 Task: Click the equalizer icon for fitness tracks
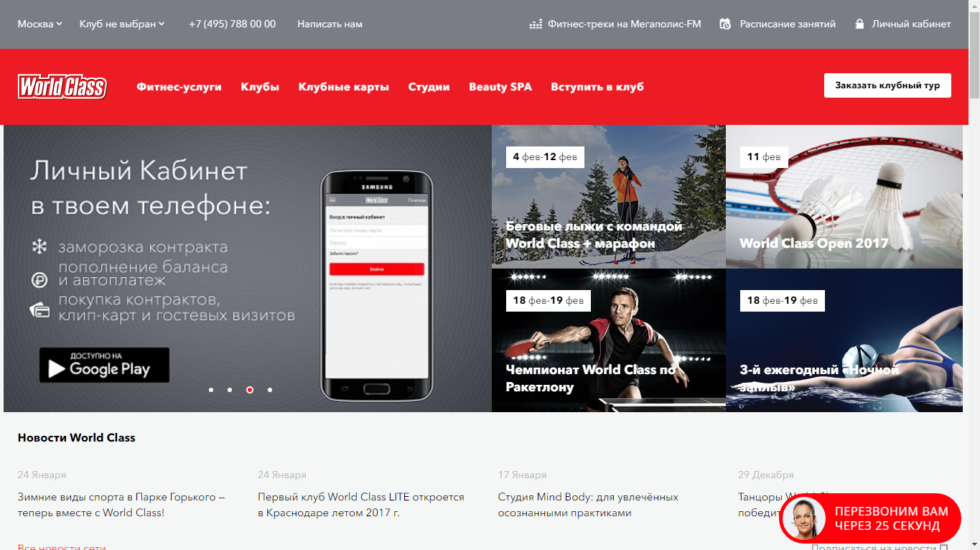[x=536, y=24]
